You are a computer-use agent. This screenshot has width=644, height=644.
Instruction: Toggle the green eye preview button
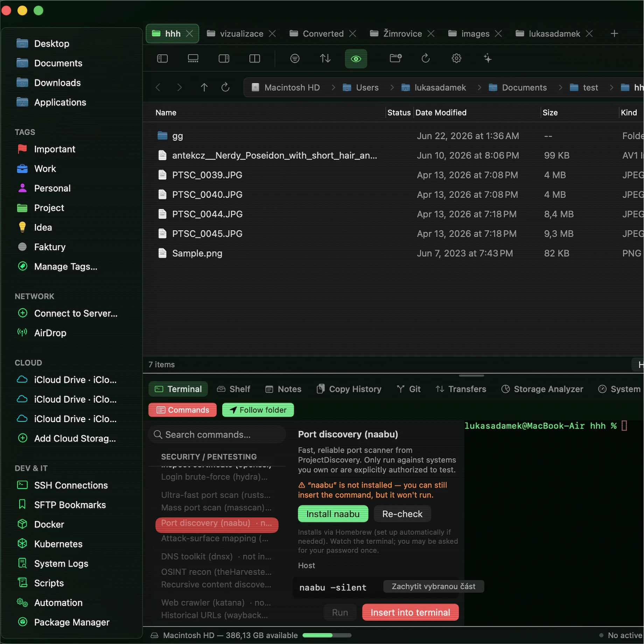click(x=356, y=58)
